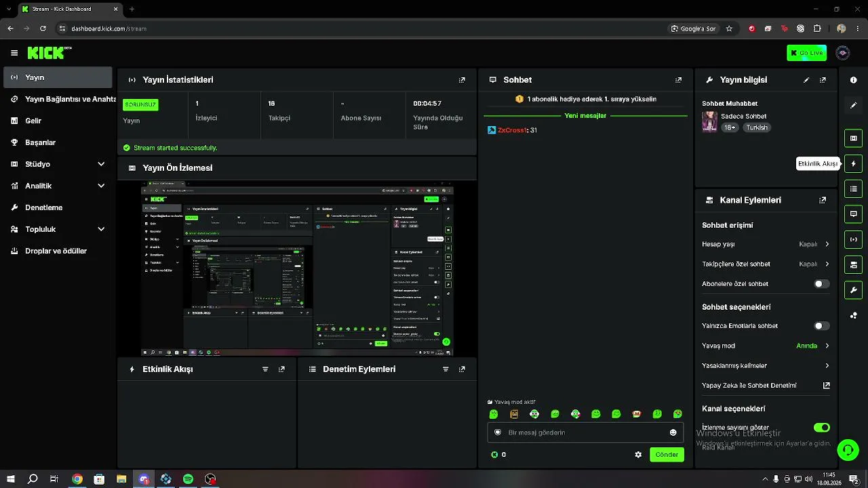Toggle Abonelere özel sohbet switch
Viewport: 868px width, 488px height.
[x=821, y=284]
